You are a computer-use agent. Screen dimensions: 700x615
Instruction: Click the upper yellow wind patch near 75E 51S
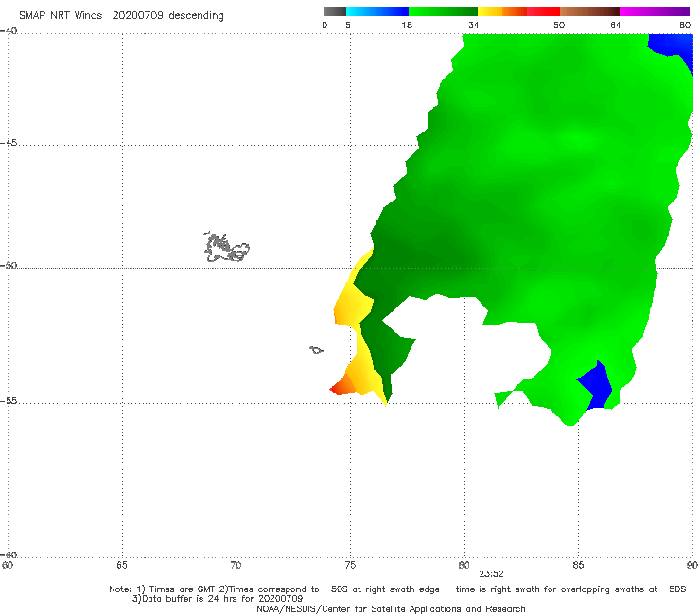353,306
